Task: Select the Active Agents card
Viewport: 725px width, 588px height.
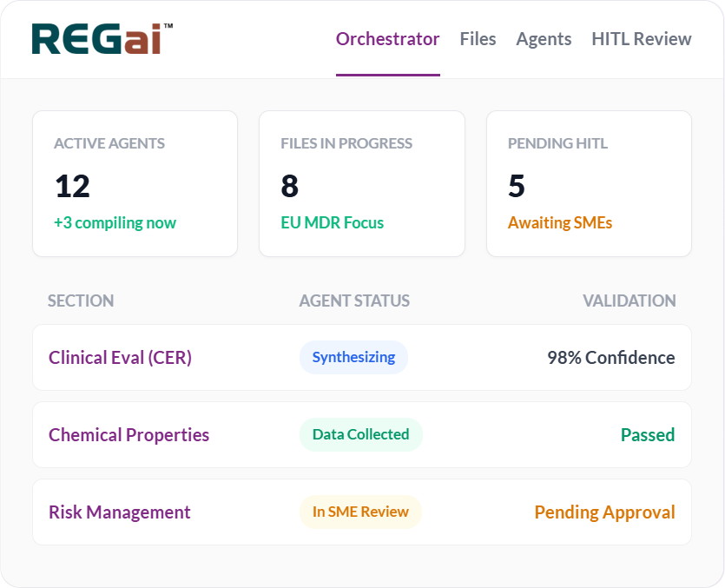Action: [135, 183]
